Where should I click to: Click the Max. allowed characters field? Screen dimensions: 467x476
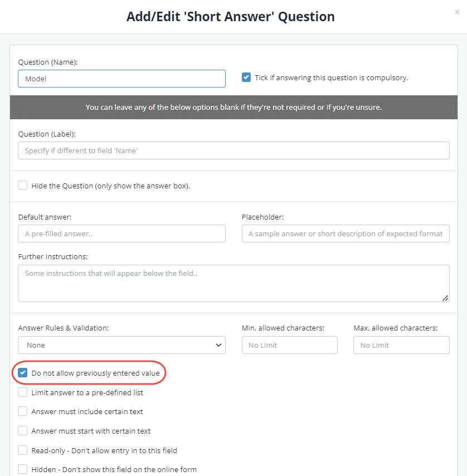pos(401,345)
